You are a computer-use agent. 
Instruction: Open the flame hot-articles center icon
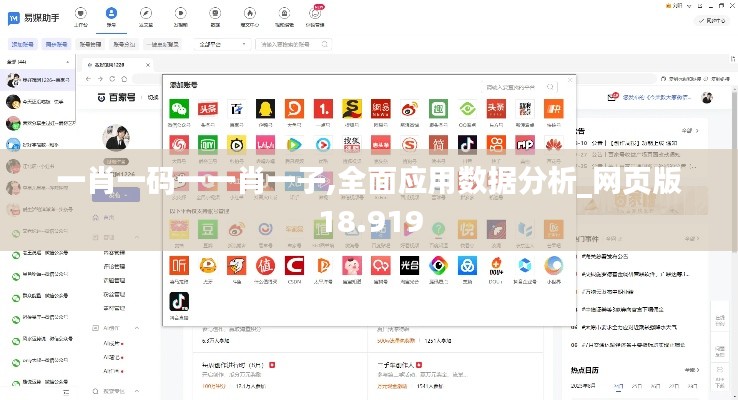pyautogui.click(x=249, y=13)
